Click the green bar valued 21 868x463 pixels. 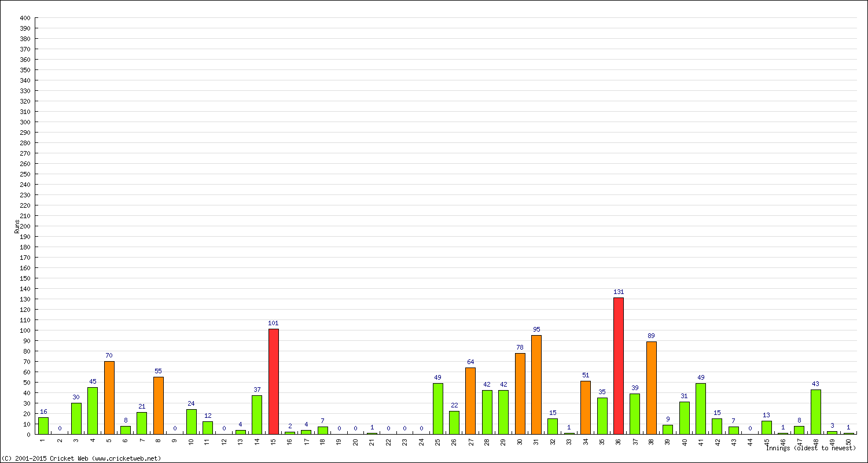click(x=142, y=423)
